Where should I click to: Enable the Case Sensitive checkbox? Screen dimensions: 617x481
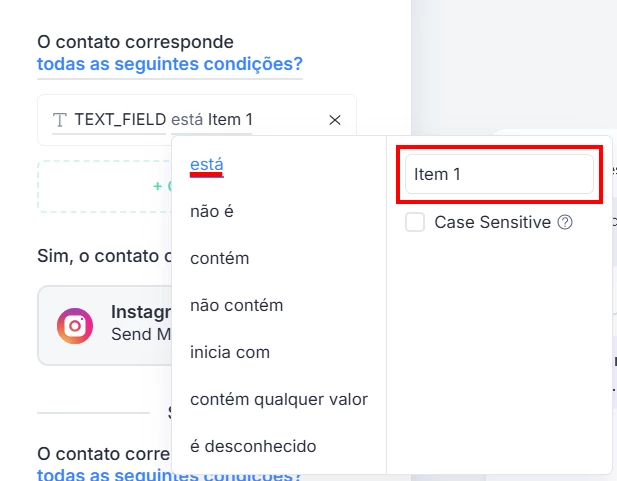[x=415, y=222]
